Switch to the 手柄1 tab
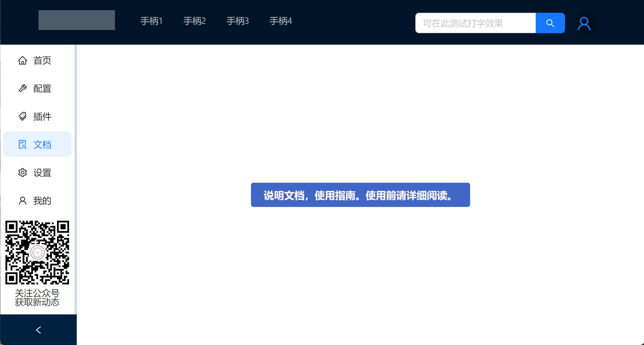The image size is (644, 345). tap(152, 21)
